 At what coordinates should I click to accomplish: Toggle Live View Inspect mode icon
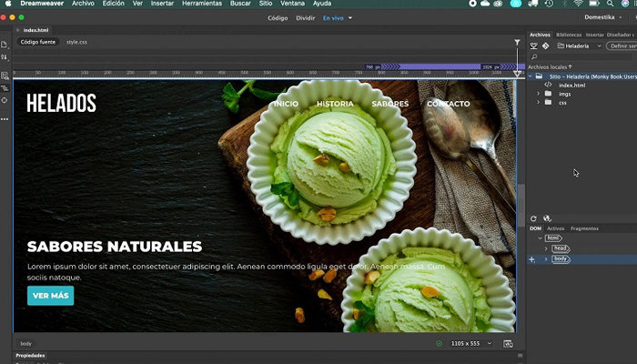[5, 76]
